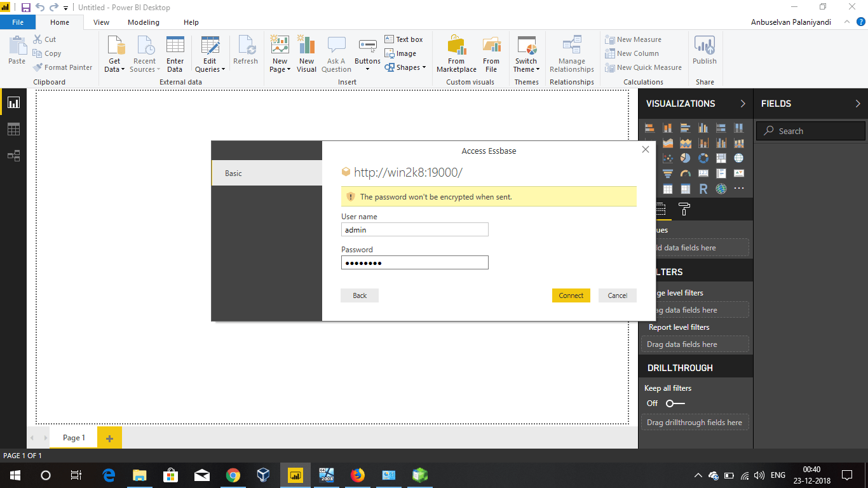The image size is (868, 488).
Task: Switch to the Help ribbon tab
Action: pos(191,22)
